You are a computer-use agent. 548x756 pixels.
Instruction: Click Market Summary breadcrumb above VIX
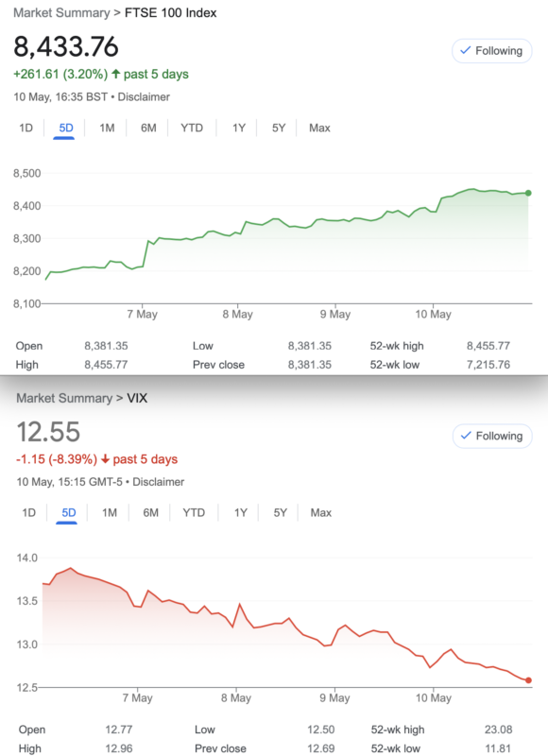pyautogui.click(x=64, y=398)
